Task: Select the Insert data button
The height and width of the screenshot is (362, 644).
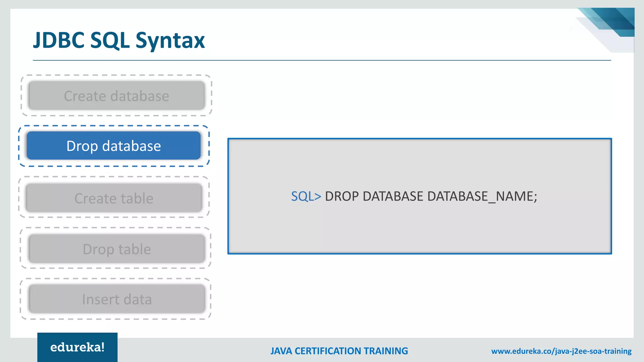Action: (117, 299)
